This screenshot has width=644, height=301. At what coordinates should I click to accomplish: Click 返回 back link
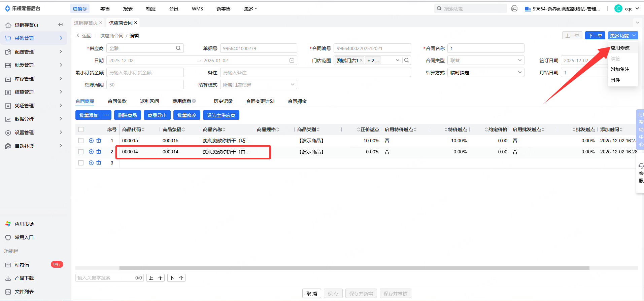tap(84, 36)
